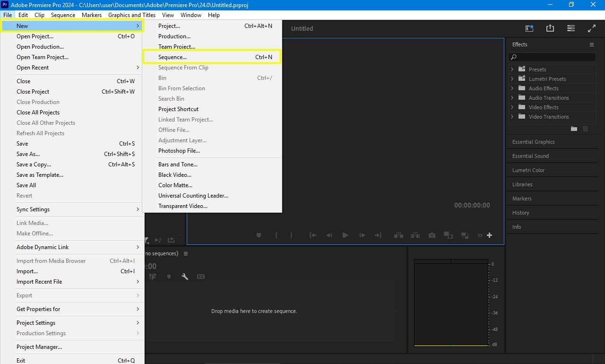Screen dimensions: 605x364
Task: Toggle the timeline Caption track CC icon
Action: pos(201,277)
